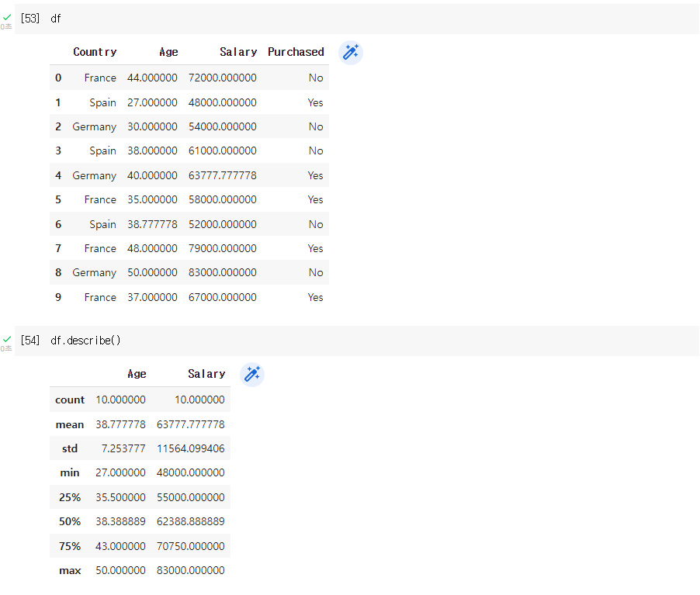Viewport: 700px width, 595px height.
Task: Click the magic wand icon beside df table
Action: click(351, 53)
